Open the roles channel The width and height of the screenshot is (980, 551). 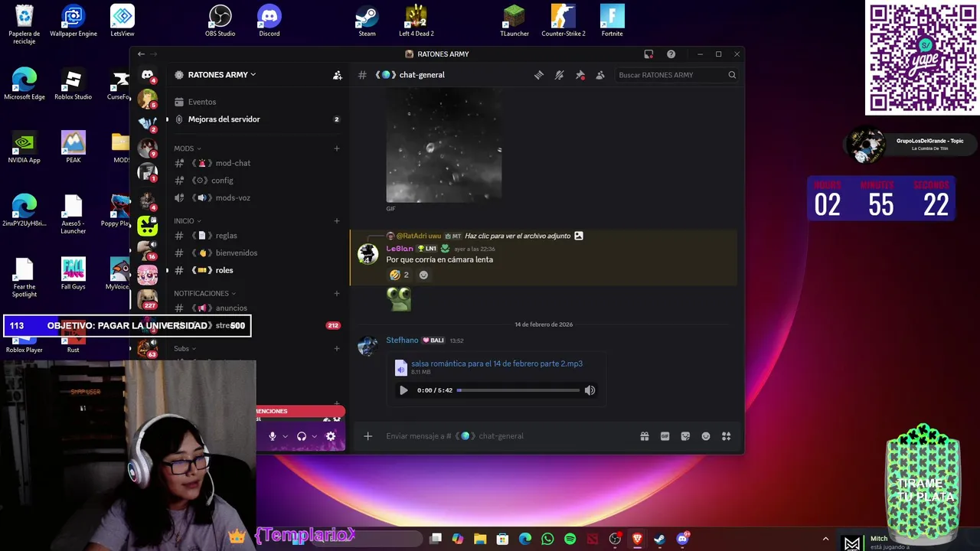(224, 270)
